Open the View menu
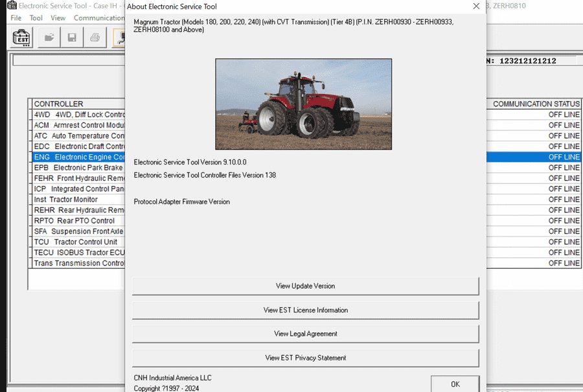This screenshot has height=392, width=583. (x=58, y=17)
